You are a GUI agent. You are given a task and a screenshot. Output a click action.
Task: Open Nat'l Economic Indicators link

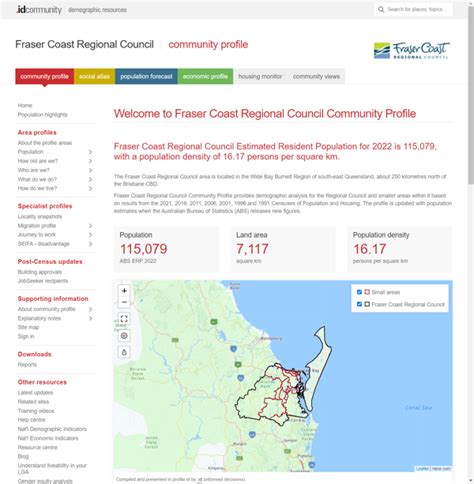(48, 438)
